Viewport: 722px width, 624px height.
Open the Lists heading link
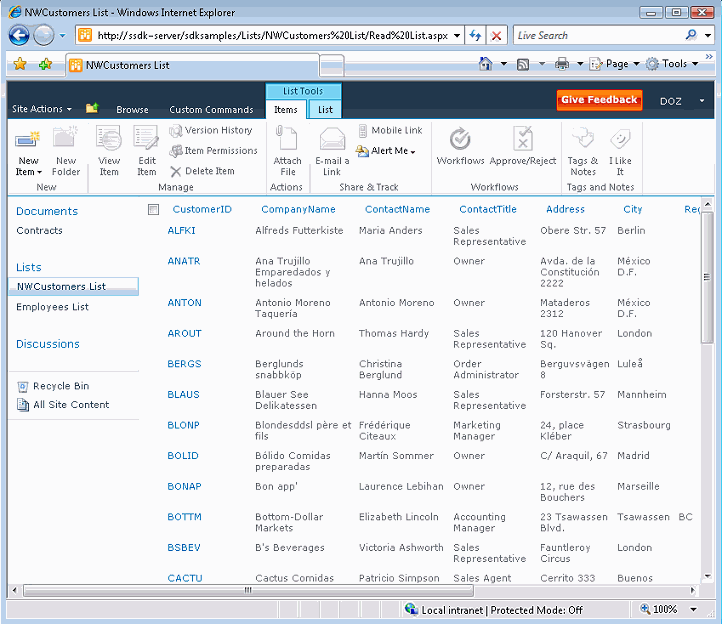point(29,268)
